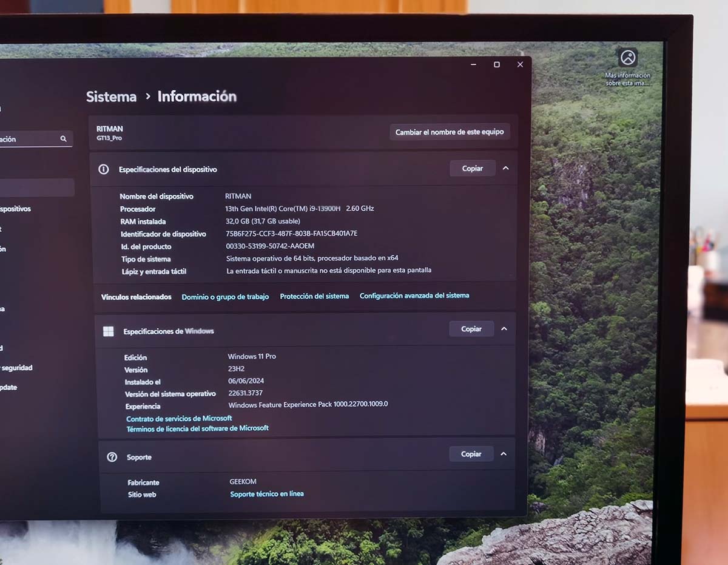The height and width of the screenshot is (565, 728).
Task: Select the RAM value 32,0 GB
Action: tap(263, 221)
